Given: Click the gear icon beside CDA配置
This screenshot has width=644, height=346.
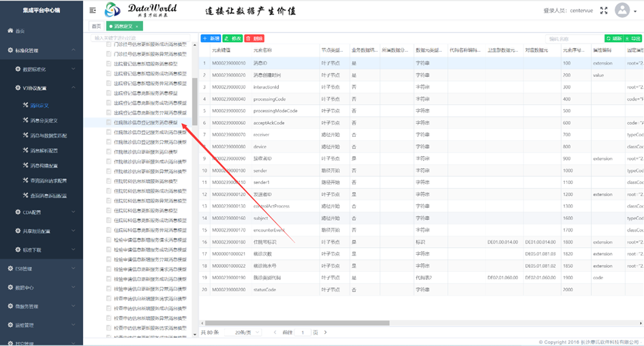Looking at the screenshot, I should pos(18,213).
